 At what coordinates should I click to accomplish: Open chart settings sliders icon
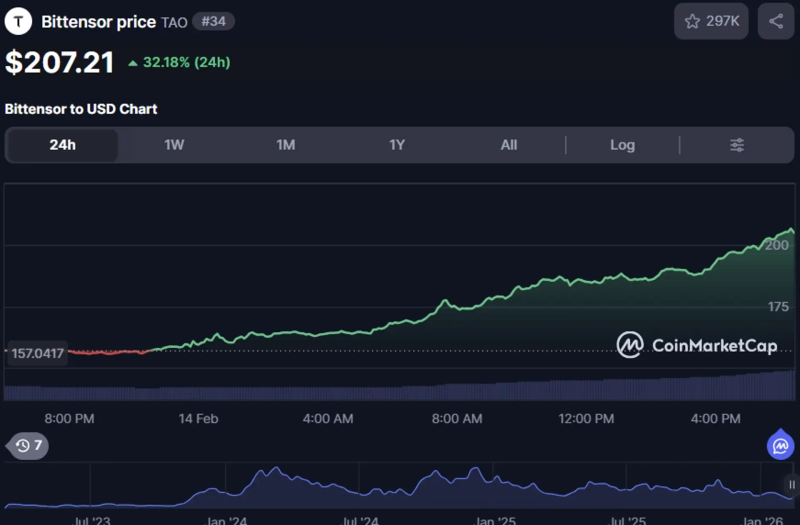click(x=737, y=145)
